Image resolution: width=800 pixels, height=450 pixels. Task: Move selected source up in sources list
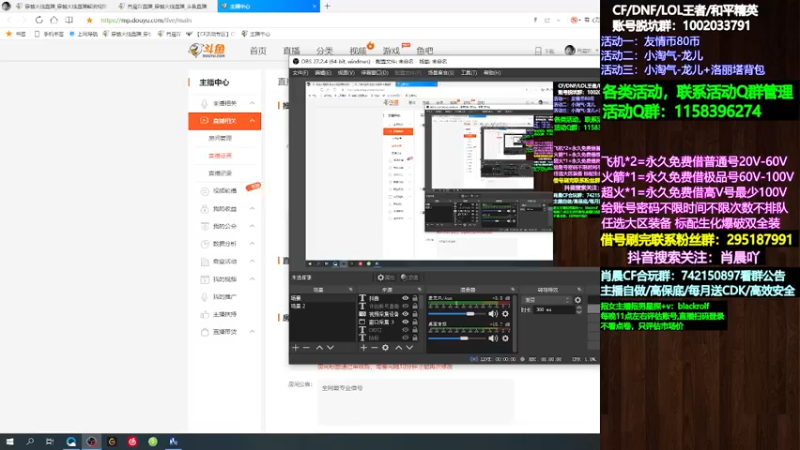coord(398,347)
